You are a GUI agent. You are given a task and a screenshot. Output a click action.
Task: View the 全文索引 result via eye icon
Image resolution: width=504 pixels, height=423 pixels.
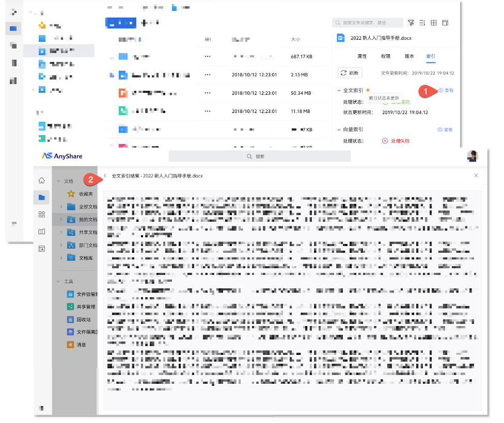[x=445, y=90]
